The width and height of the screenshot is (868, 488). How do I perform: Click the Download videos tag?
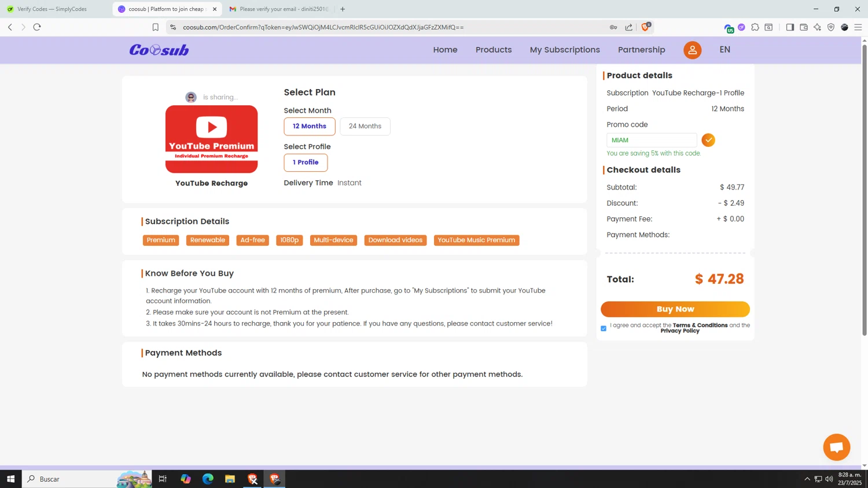[x=395, y=240]
